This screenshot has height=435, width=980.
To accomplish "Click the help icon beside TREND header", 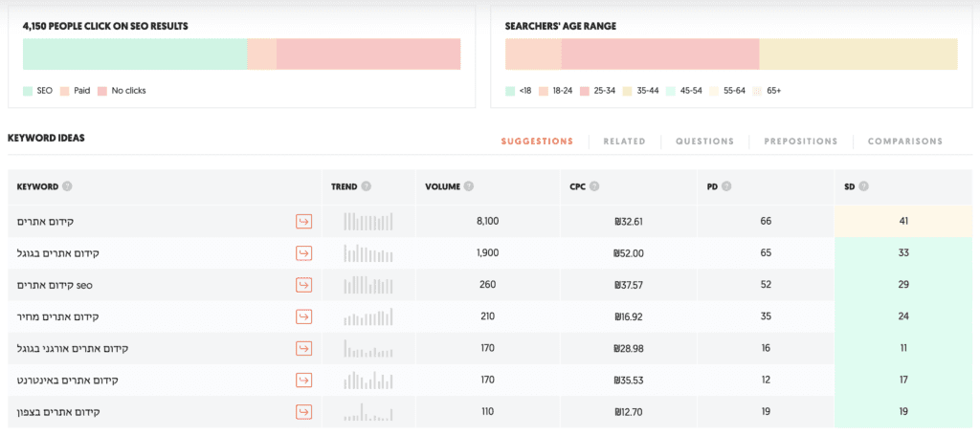I will 367,186.
